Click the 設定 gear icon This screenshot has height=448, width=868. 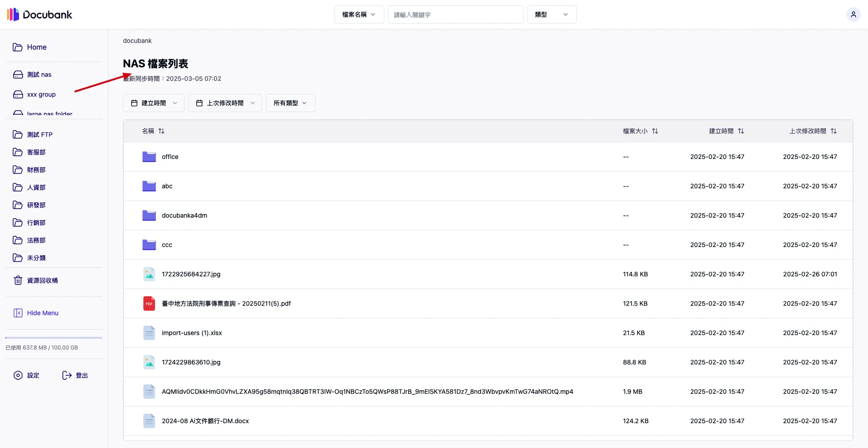point(17,375)
